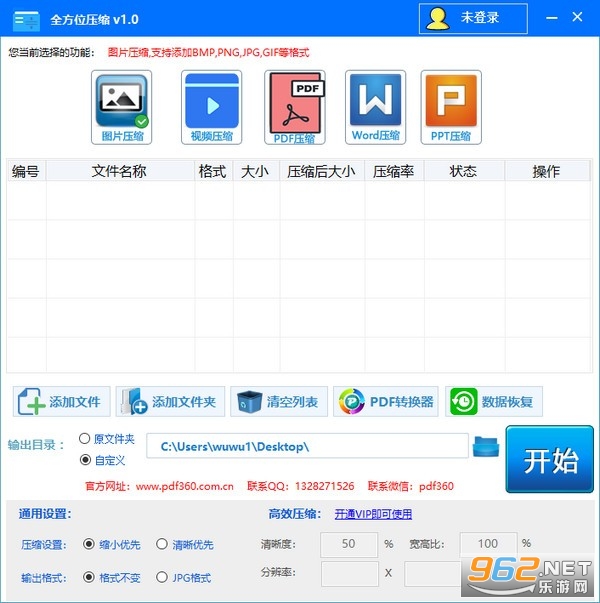Click the app logo in title bar
This screenshot has height=603, width=600.
coord(26,20)
